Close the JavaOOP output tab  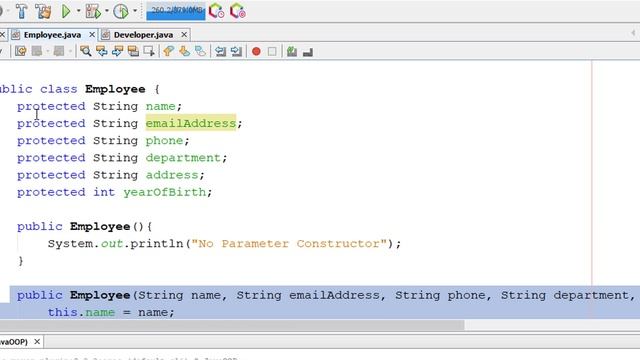(37, 341)
